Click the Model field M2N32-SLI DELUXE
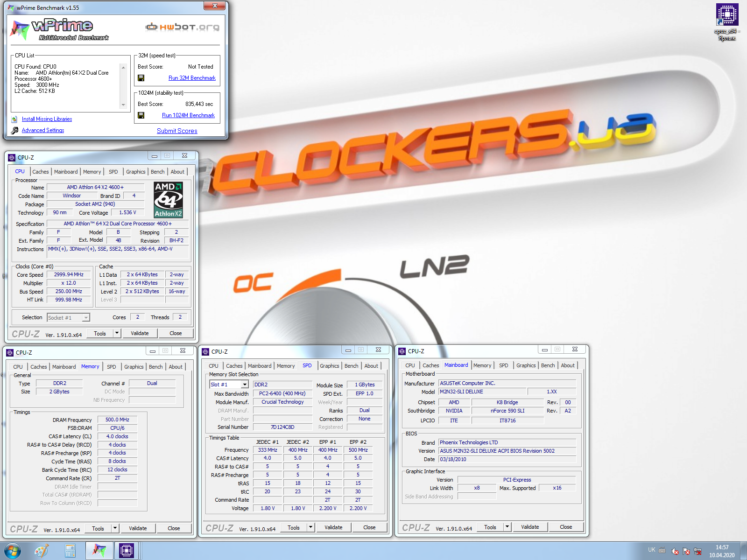The width and height of the screenshot is (747, 560). [x=482, y=392]
